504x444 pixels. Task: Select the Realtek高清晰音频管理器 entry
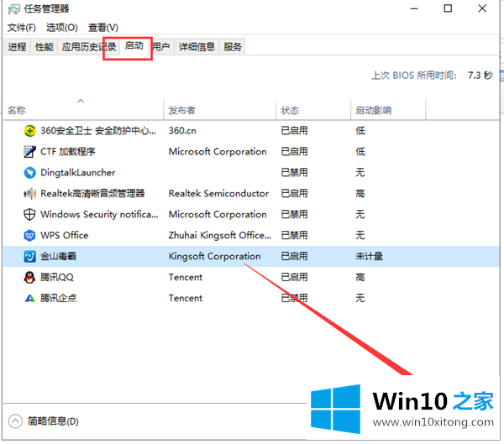pos(92,193)
